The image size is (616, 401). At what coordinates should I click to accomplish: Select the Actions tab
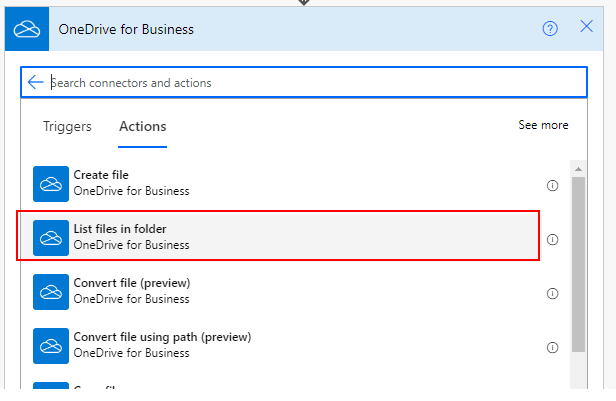pos(143,126)
